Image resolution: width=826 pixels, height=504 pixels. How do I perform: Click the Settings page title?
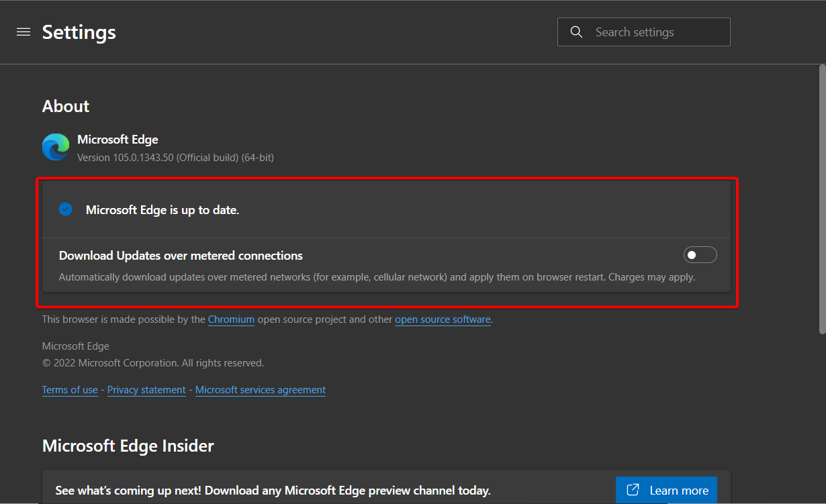point(79,32)
